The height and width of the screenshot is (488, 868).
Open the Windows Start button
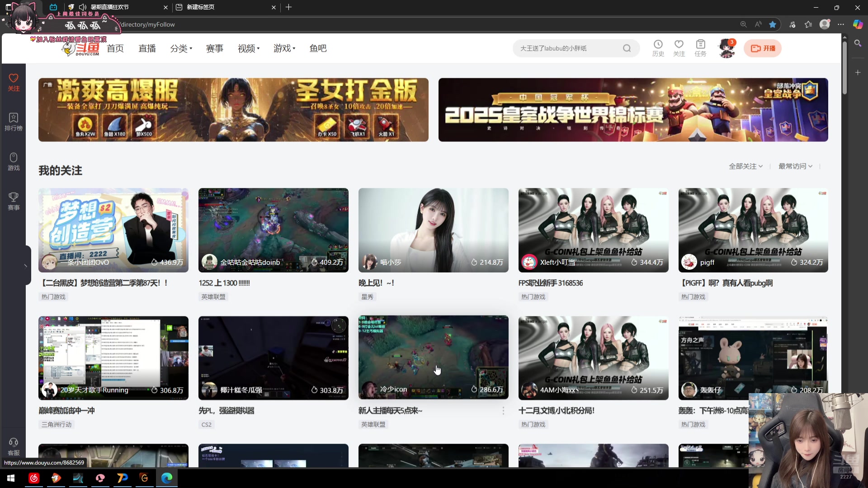(x=11, y=478)
